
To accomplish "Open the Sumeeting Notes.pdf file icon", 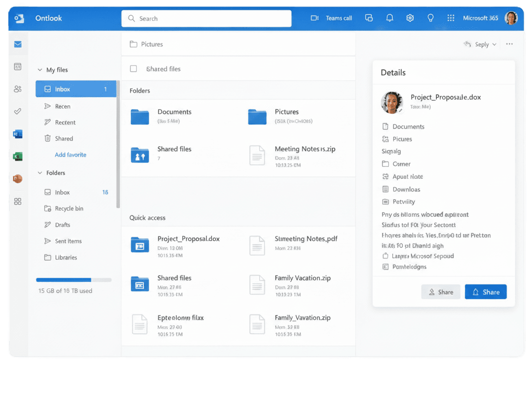I will [257, 245].
